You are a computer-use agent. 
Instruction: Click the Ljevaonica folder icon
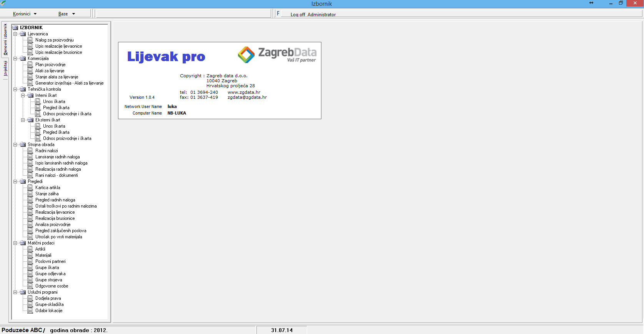[x=23, y=34]
